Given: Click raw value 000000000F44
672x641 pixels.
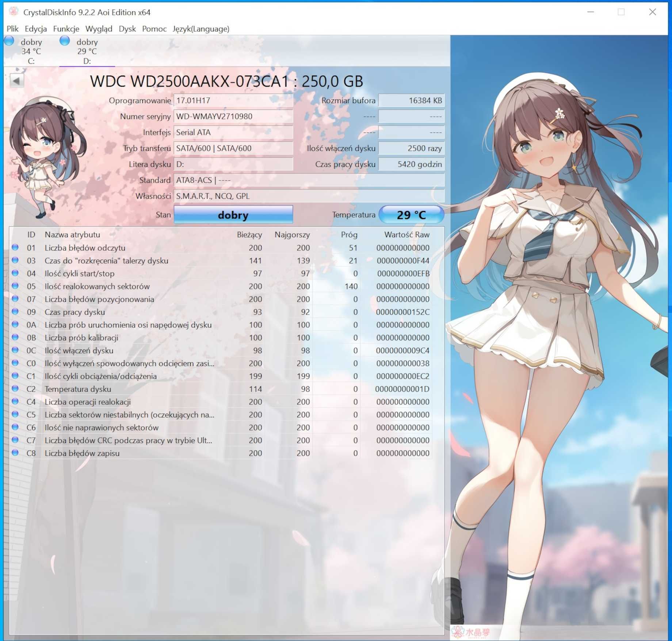Looking at the screenshot, I should (x=403, y=261).
